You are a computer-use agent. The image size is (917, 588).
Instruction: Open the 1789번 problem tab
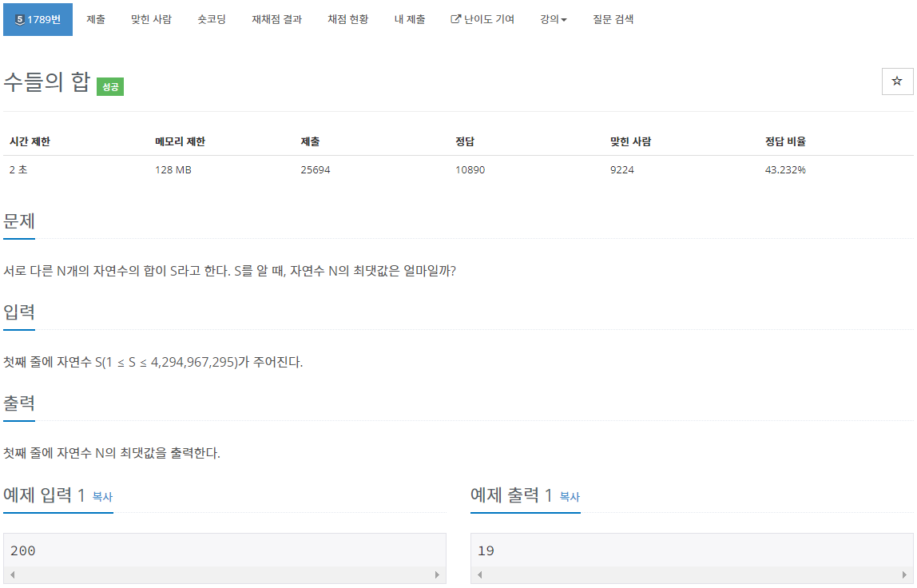click(x=38, y=19)
